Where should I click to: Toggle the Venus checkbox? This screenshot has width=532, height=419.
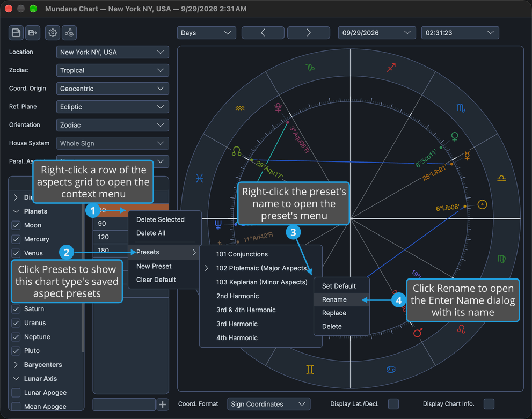pyautogui.click(x=16, y=253)
